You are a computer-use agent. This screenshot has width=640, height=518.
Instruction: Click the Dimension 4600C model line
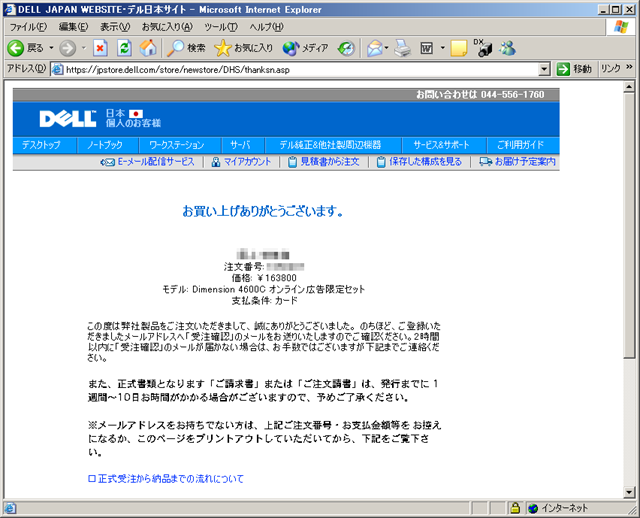click(263, 289)
